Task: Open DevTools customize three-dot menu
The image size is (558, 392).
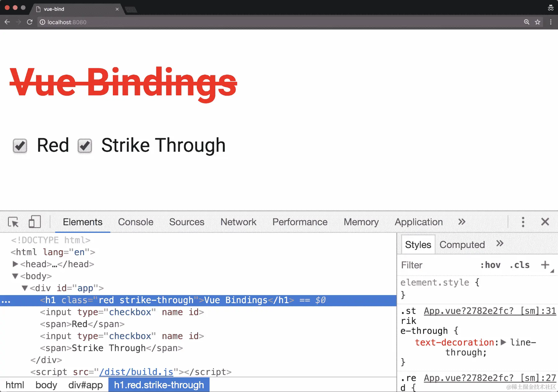Action: pyautogui.click(x=523, y=222)
